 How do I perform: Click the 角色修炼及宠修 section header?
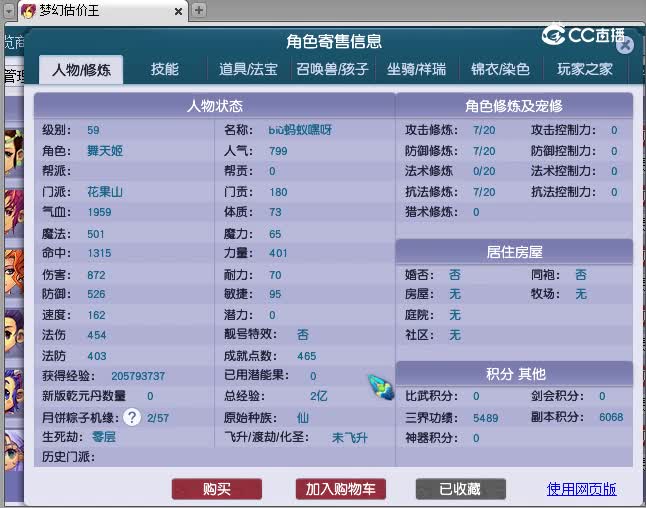[514, 106]
